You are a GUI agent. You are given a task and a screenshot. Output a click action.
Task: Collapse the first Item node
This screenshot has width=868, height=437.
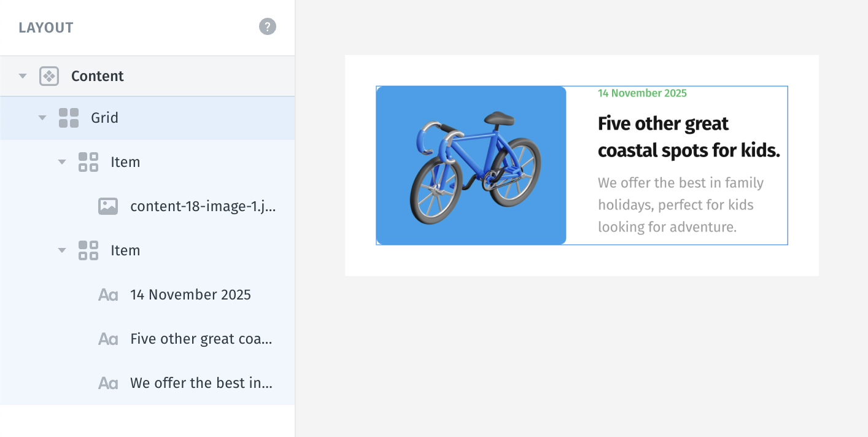click(x=62, y=162)
